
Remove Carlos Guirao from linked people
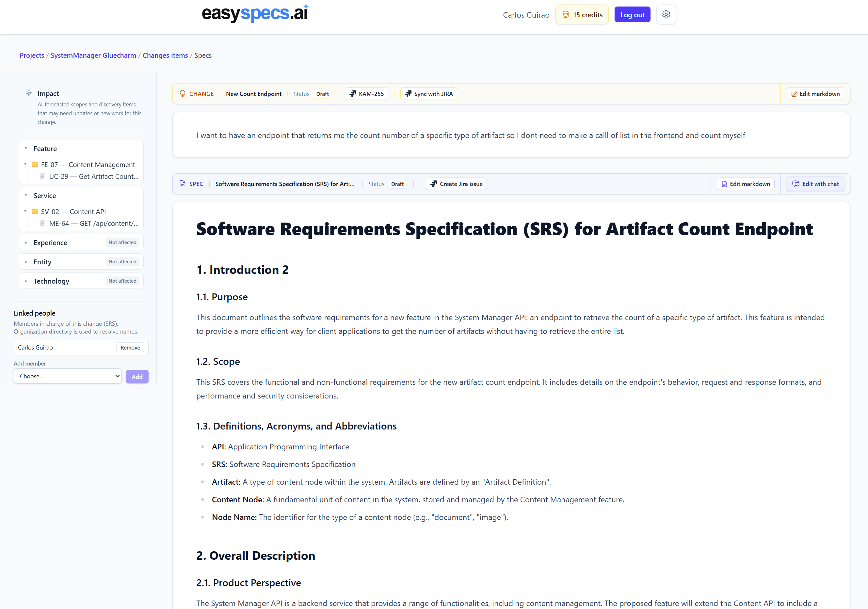pos(130,348)
